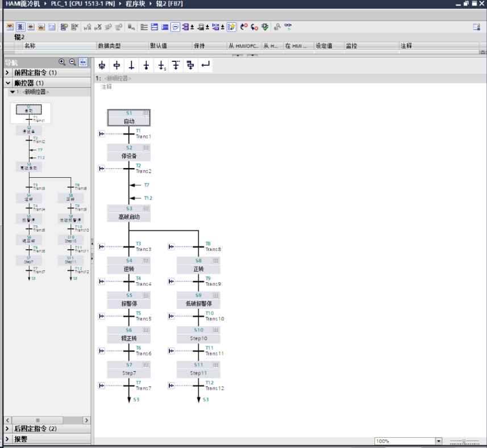This screenshot has height=448, width=487.
Task: Insert a new sequence using toolbar icon
Action: pyautogui.click(x=64, y=27)
